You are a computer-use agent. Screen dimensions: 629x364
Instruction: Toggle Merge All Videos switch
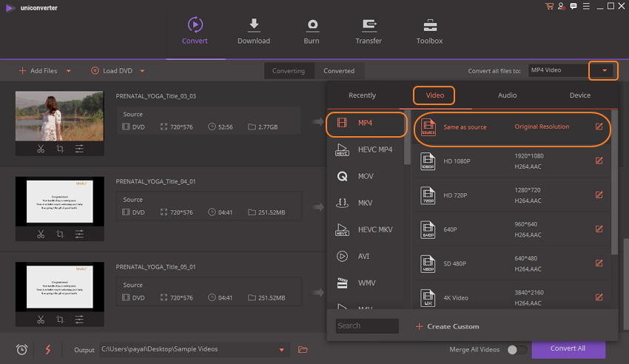click(x=517, y=350)
